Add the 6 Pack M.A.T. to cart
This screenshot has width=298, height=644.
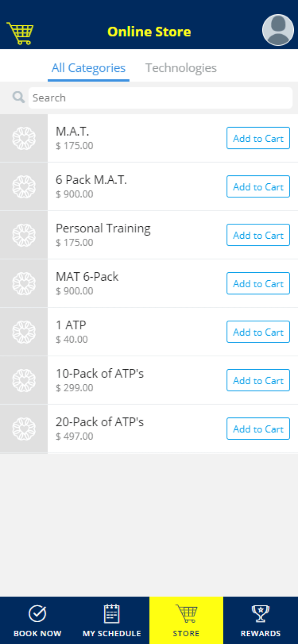coord(258,186)
